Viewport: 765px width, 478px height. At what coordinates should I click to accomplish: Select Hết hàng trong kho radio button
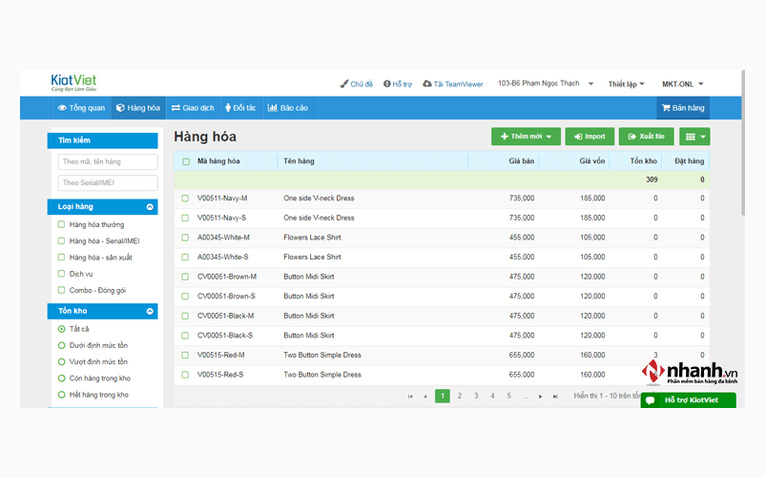(61, 395)
